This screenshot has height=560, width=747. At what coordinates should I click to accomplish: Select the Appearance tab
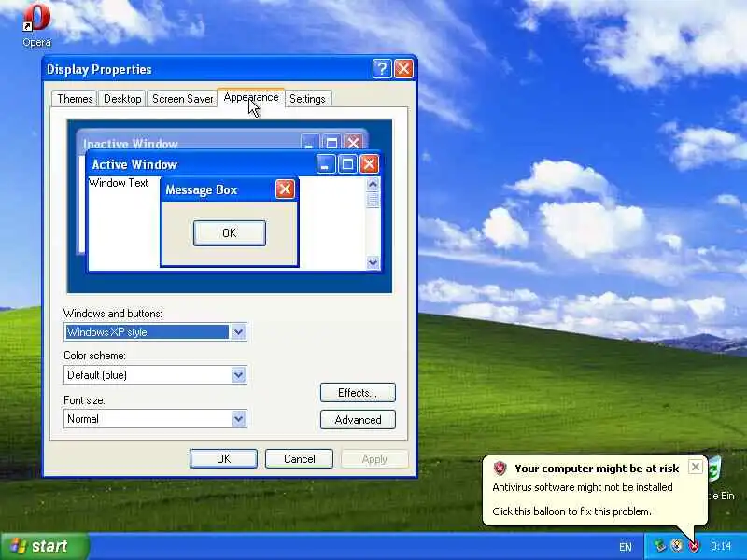pos(251,97)
